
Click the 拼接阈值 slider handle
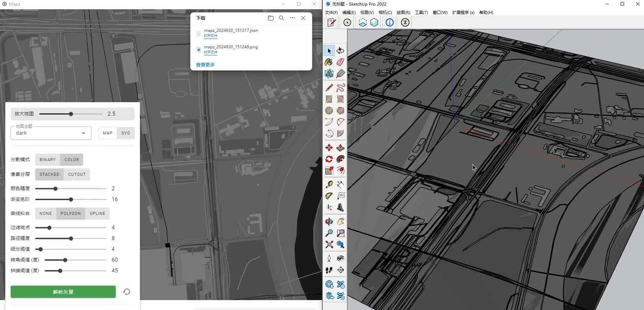click(x=60, y=271)
